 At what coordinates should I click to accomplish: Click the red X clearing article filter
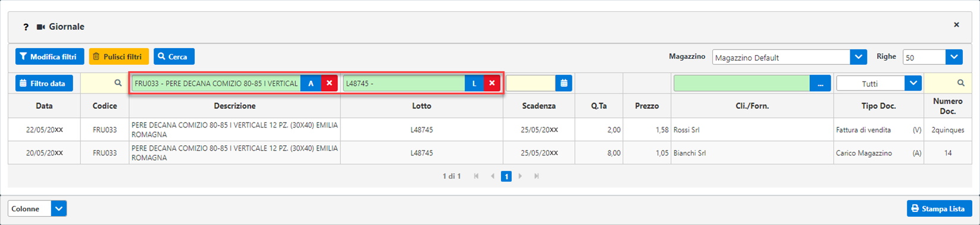[x=329, y=83]
